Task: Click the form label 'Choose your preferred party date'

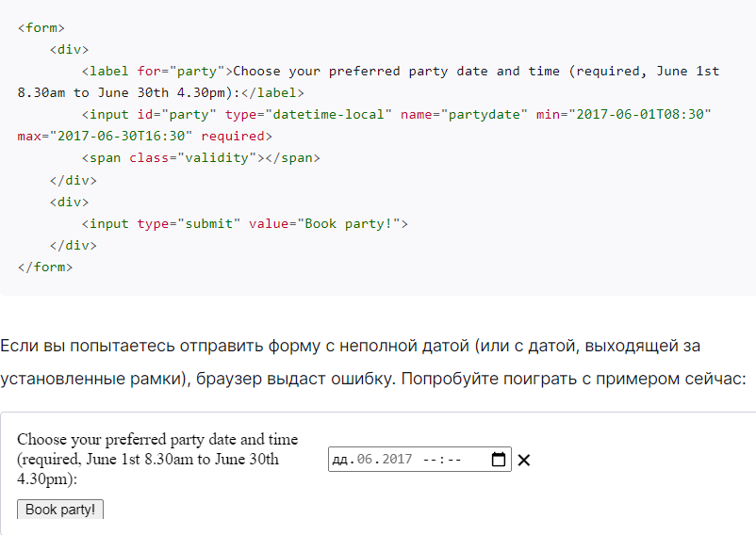Action: (157, 459)
